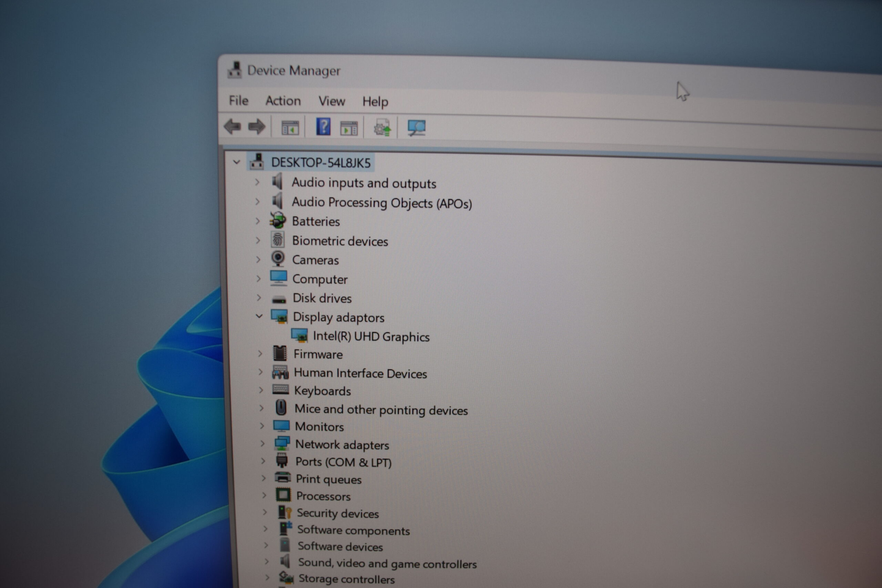Viewport: 882px width, 588px height.
Task: Click the Print queues printer icon
Action: pos(283,477)
